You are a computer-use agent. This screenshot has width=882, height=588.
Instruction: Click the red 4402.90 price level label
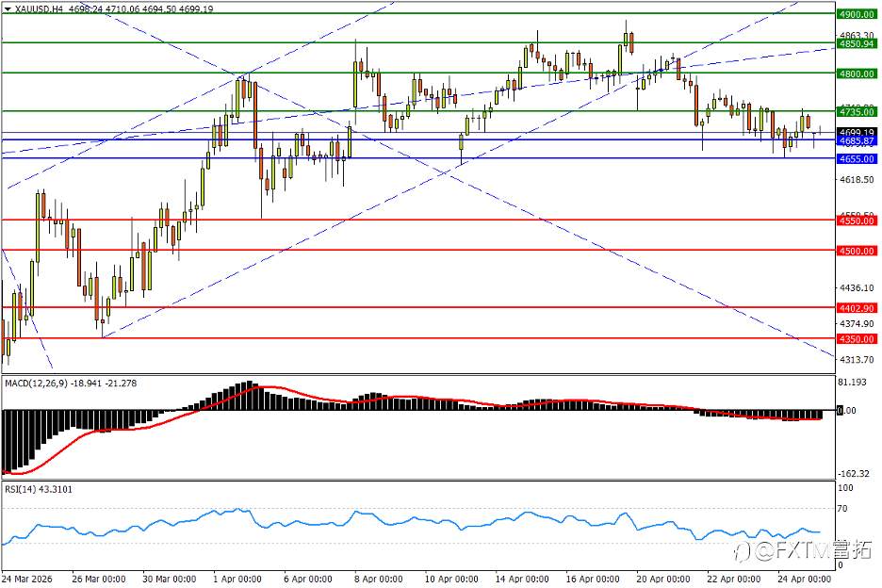(x=857, y=308)
